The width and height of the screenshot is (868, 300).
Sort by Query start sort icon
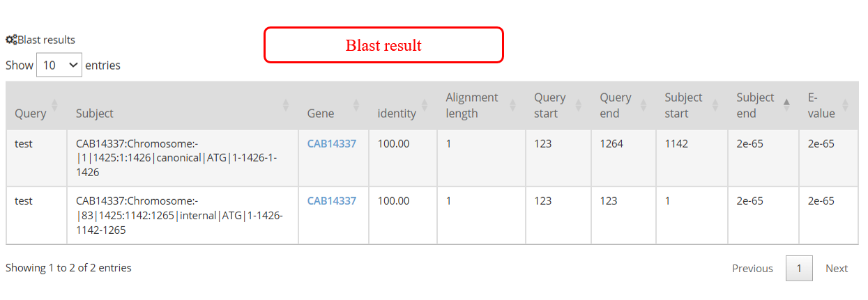(578, 106)
